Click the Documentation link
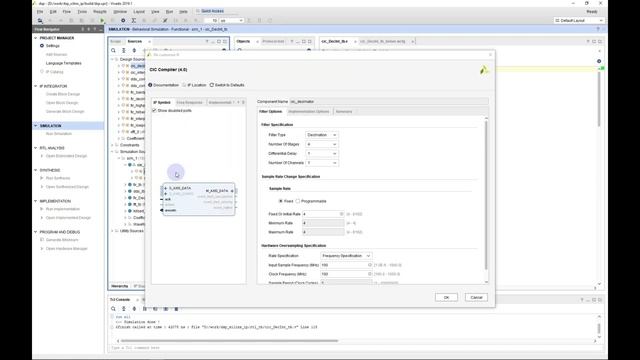 click(166, 85)
